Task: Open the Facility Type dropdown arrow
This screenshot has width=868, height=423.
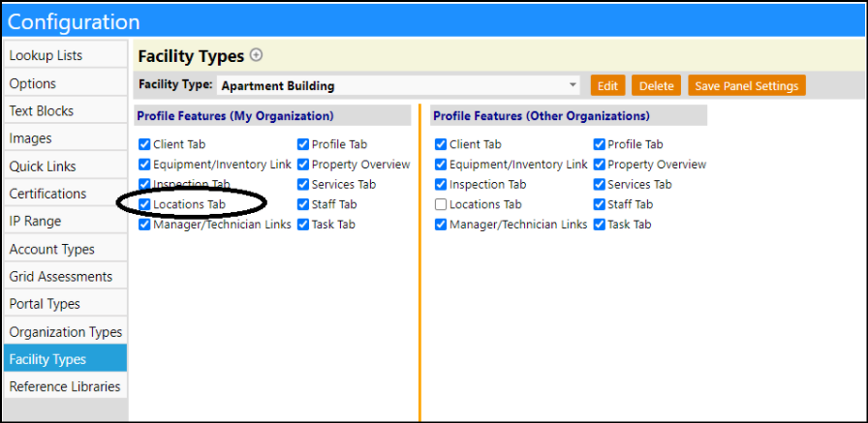Action: [573, 86]
